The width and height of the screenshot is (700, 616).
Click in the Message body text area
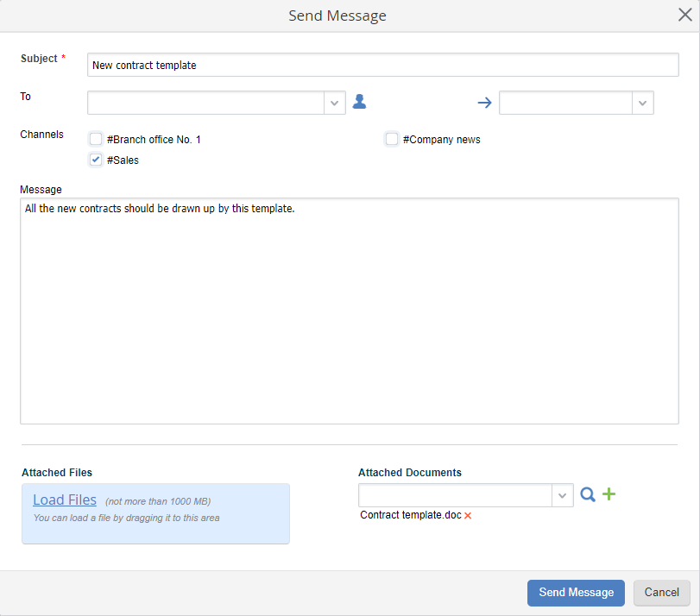pos(349,311)
